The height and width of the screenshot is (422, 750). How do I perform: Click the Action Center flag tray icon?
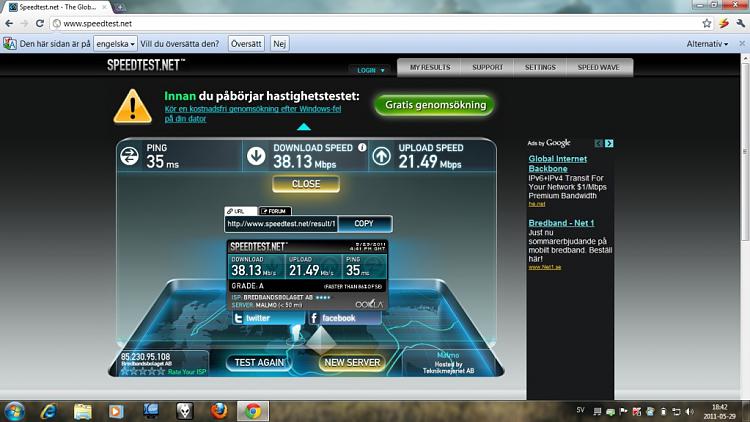pos(623,411)
